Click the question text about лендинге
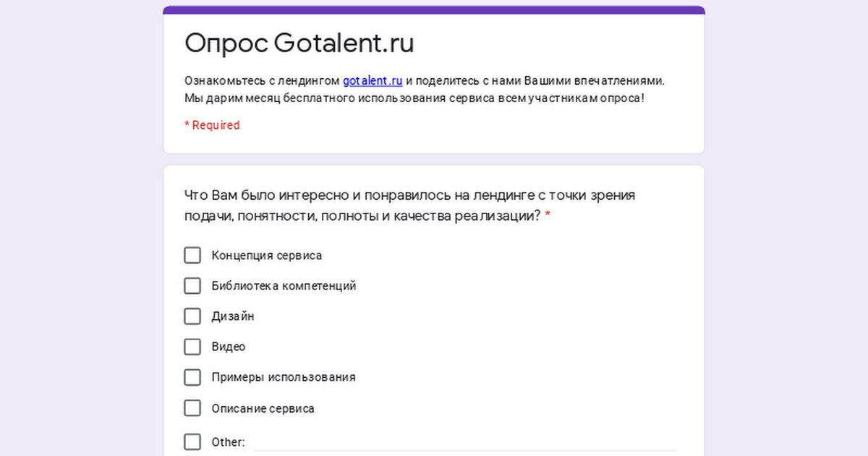 pos(410,206)
